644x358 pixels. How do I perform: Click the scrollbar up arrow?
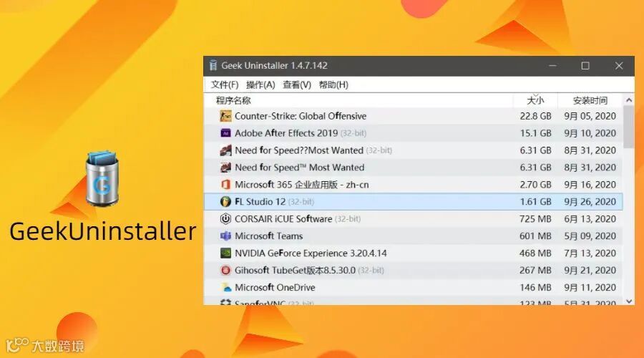629,100
